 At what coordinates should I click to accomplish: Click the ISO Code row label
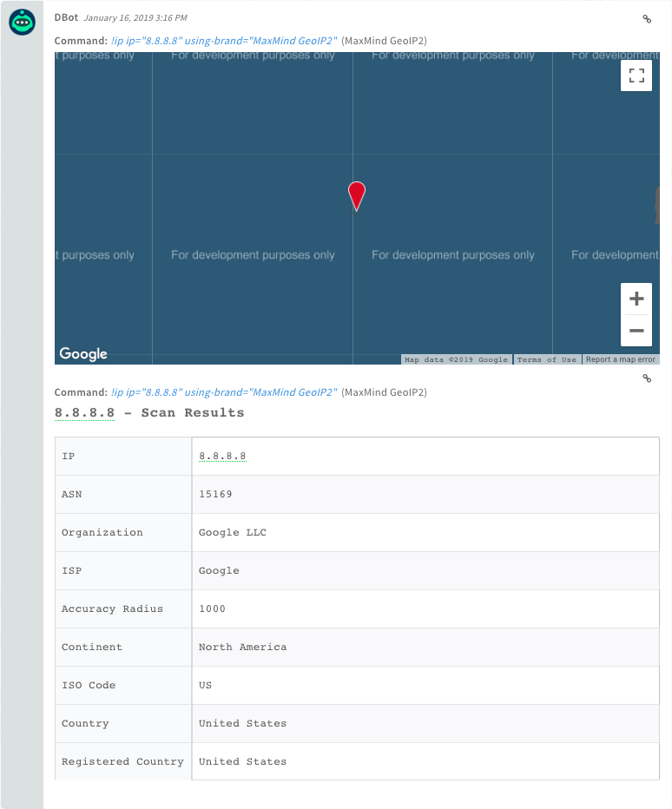(89, 685)
